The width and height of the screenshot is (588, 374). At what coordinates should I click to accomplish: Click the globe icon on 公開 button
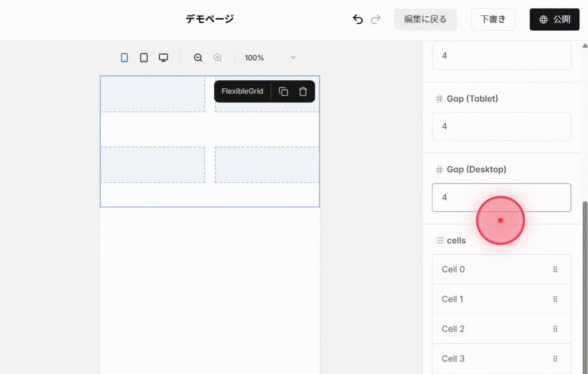[543, 19]
